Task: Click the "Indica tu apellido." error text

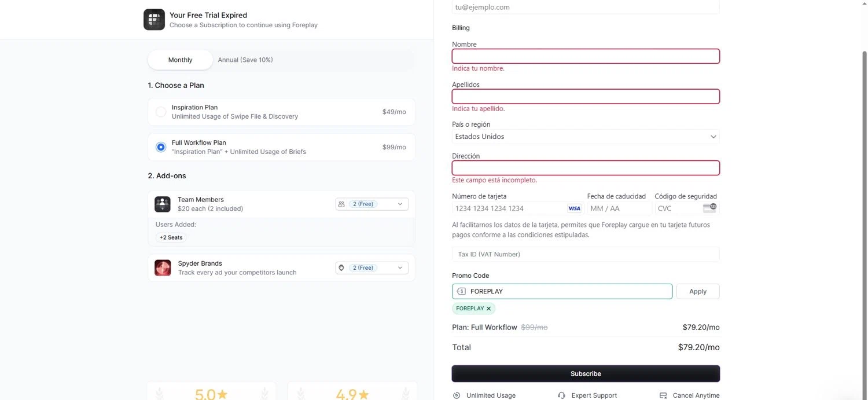Action: (478, 108)
